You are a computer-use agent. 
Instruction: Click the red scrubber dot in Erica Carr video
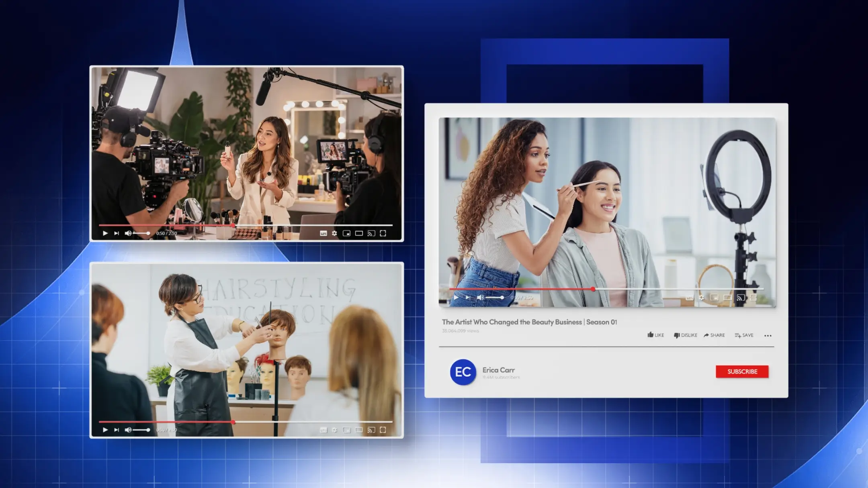(593, 289)
